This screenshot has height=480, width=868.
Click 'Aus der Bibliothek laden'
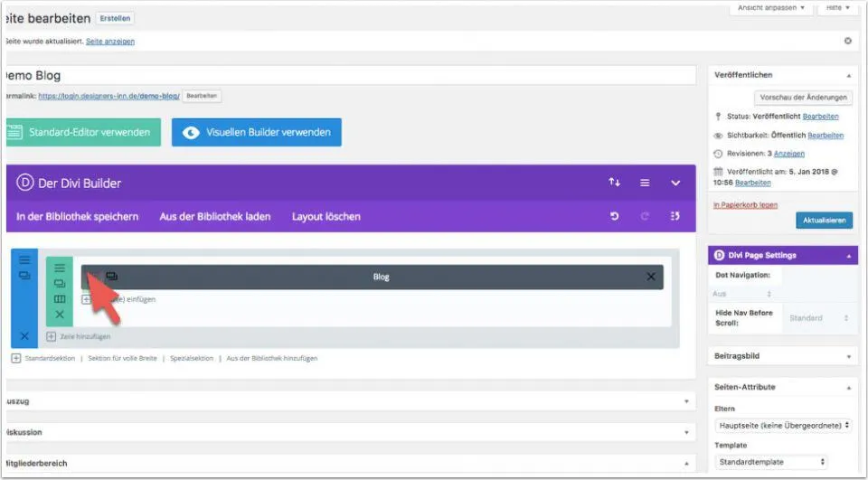pyautogui.click(x=215, y=217)
